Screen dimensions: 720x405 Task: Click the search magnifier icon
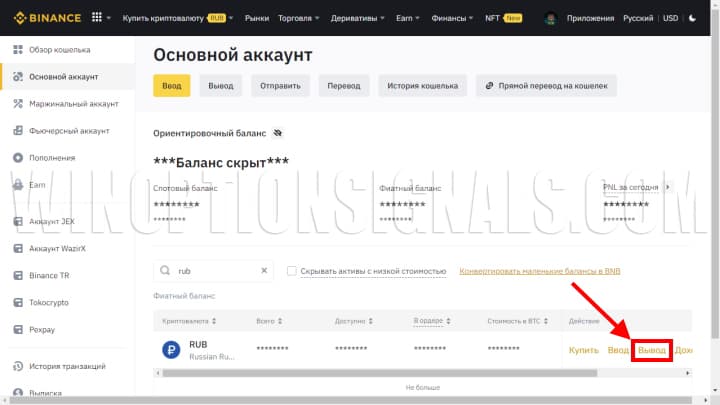[x=165, y=270]
